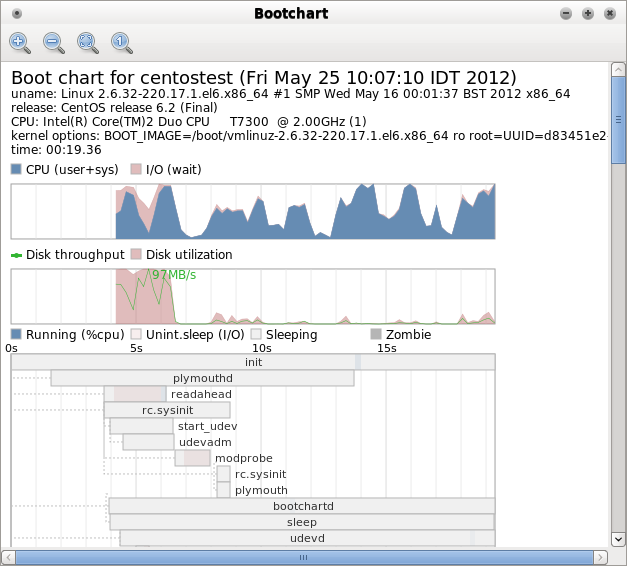The image size is (627, 566).
Task: Click the zoom in magnifier icon
Action: click(x=20, y=43)
